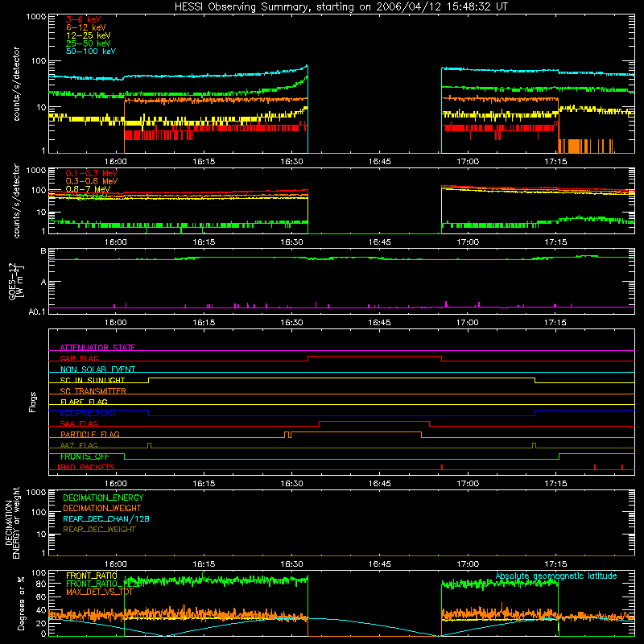Click the 16:45 tick below the Flags panel
The height and width of the screenshot is (644, 644).
click(x=379, y=484)
